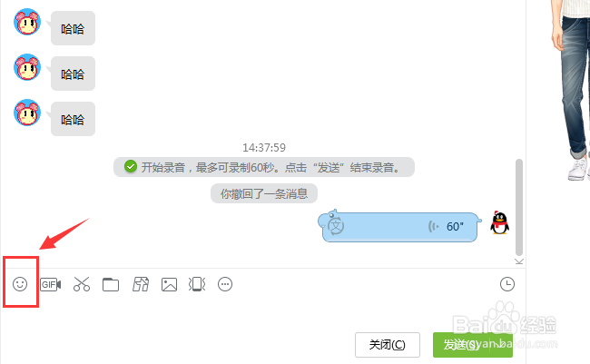Screen dimensions: 590x364
Task: Click the 关闭(C) button
Action: pos(388,345)
